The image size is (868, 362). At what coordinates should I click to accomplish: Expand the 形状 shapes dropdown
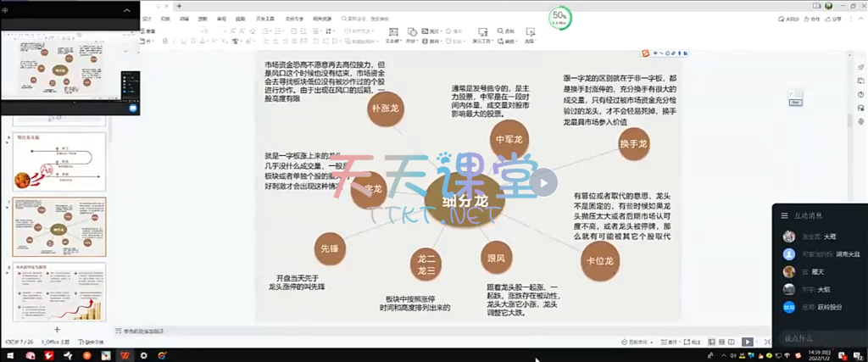413,40
